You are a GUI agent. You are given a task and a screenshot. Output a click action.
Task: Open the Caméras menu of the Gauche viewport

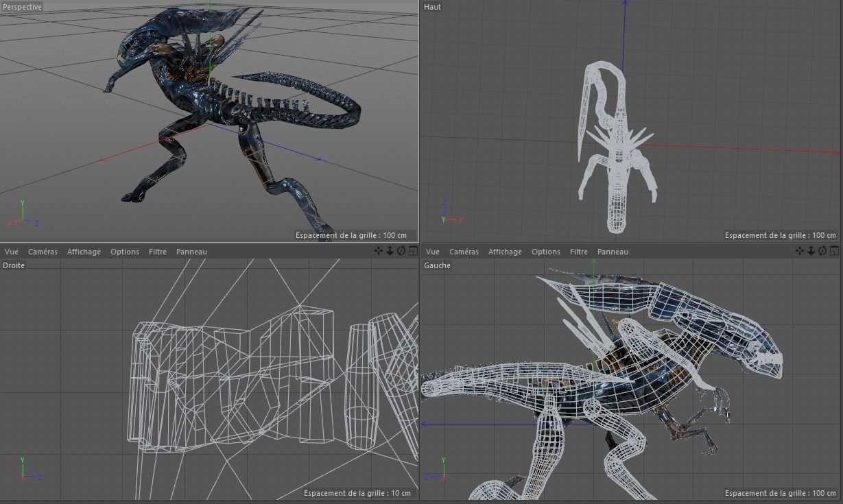(x=464, y=252)
